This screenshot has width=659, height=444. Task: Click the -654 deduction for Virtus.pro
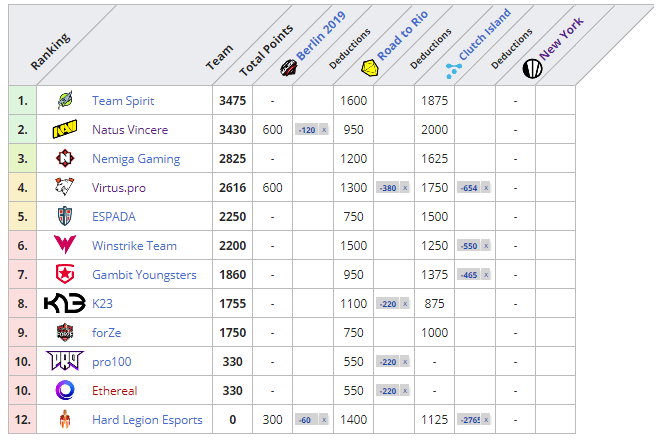click(x=469, y=188)
